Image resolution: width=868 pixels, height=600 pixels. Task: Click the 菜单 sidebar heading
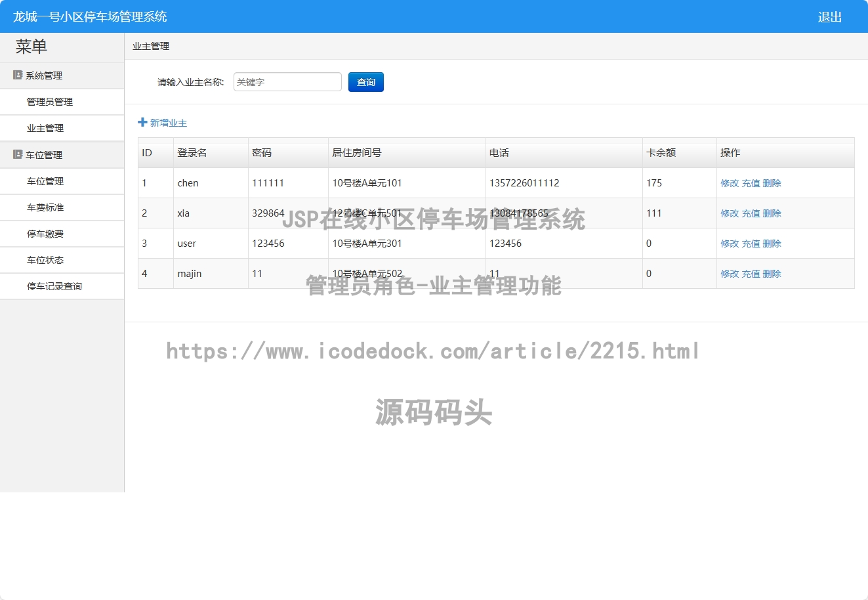point(31,47)
